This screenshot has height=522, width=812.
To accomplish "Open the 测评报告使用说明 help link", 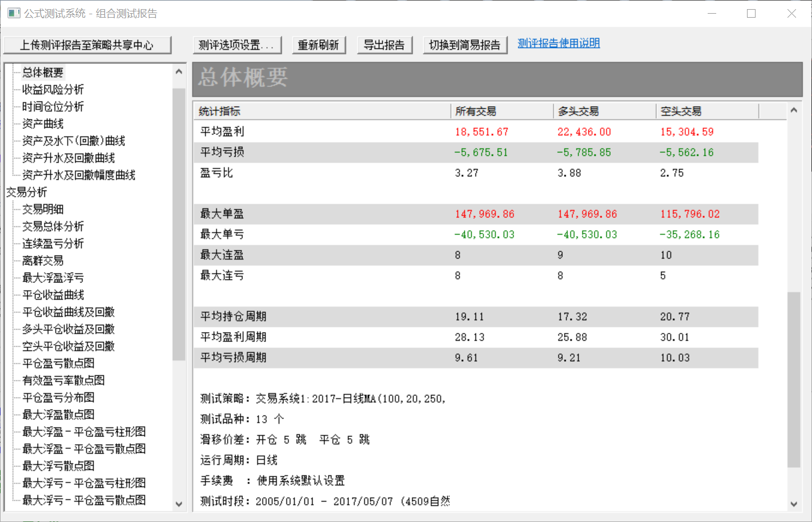I will point(558,43).
